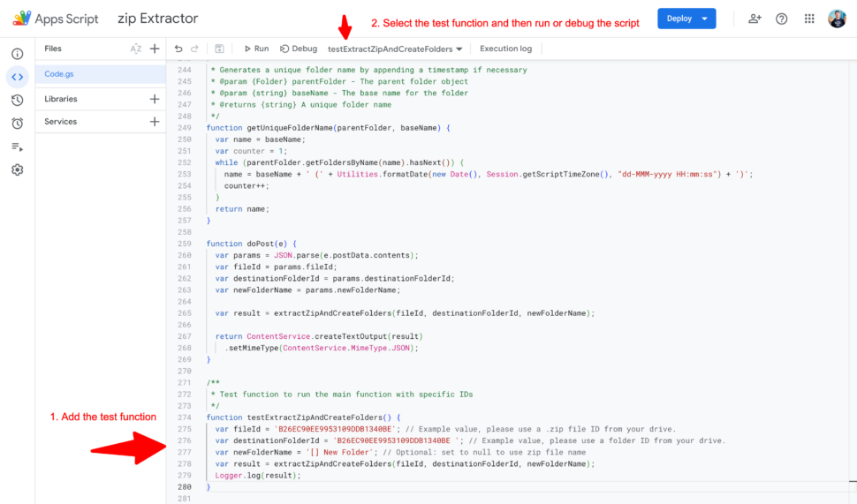Save the project with the disk icon
857x504 pixels.
coord(220,49)
